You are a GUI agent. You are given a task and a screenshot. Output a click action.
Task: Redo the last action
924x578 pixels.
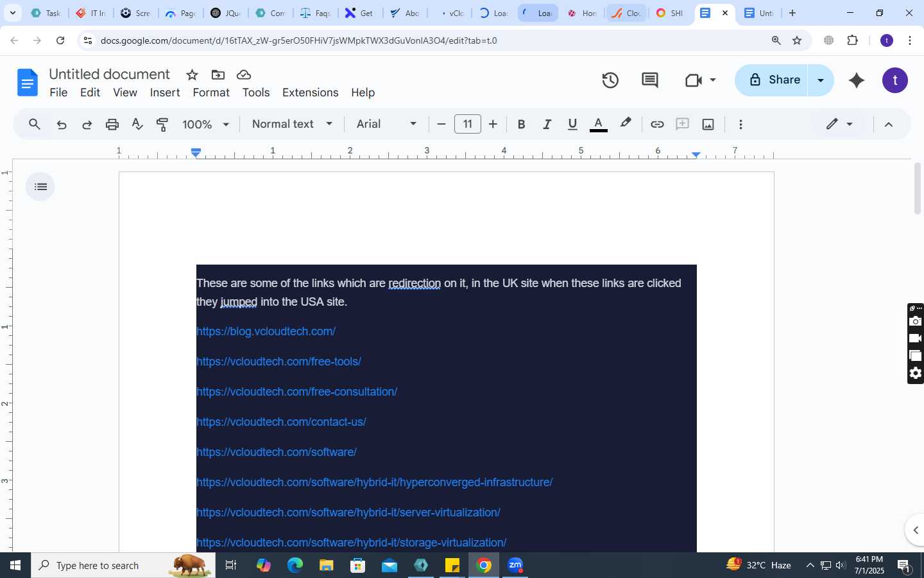[x=87, y=125]
